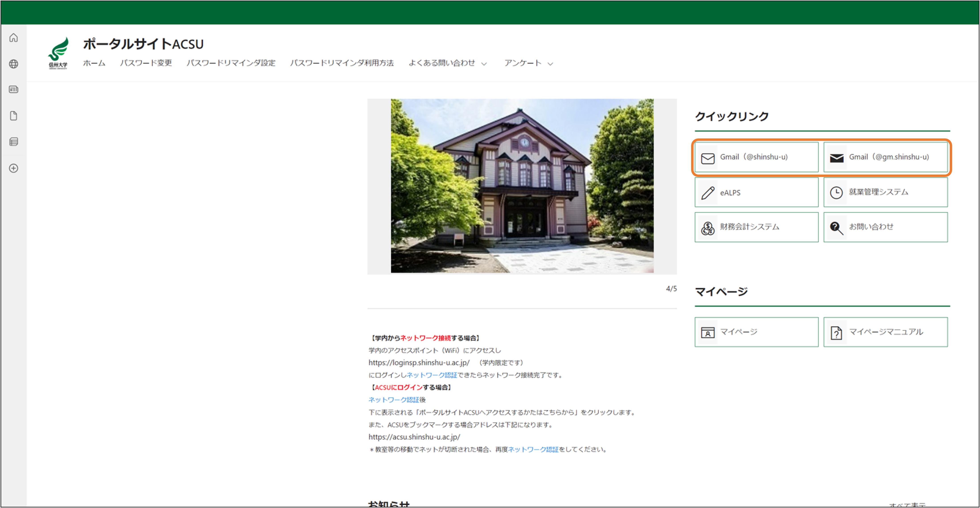Click the Shinshu University logo
This screenshot has height=508, width=980.
pyautogui.click(x=58, y=53)
